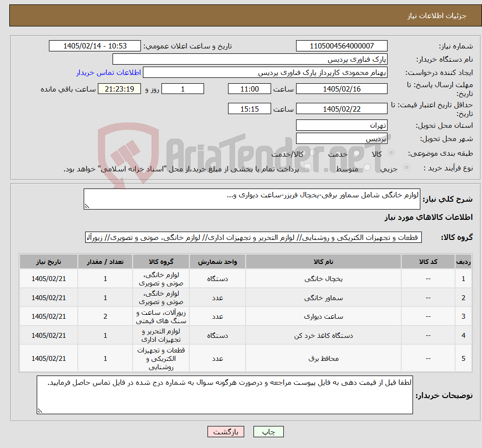This screenshot has width=482, height=448.
Task: Click group cell in ساعت دیواری row
Action: click(x=161, y=316)
